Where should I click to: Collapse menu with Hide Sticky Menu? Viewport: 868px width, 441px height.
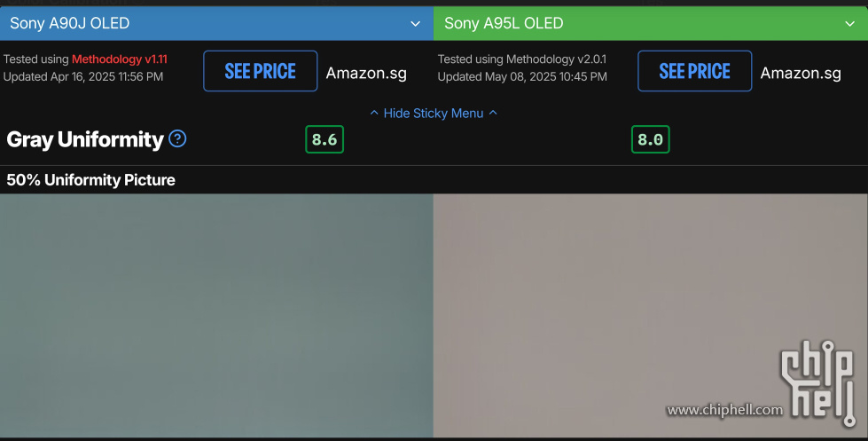(434, 113)
